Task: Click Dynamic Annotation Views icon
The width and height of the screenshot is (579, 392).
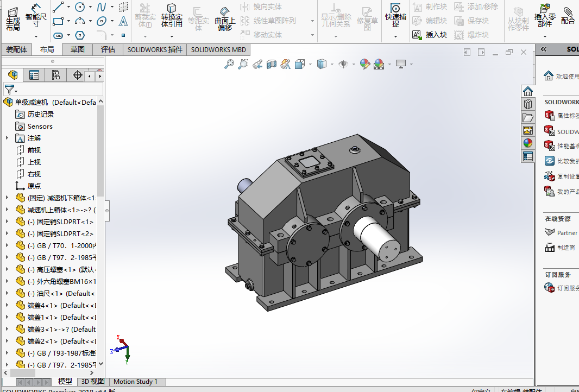Action: point(286,64)
